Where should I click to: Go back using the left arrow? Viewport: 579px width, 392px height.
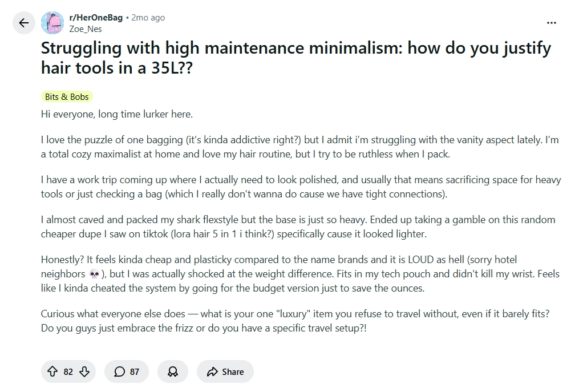click(x=23, y=23)
